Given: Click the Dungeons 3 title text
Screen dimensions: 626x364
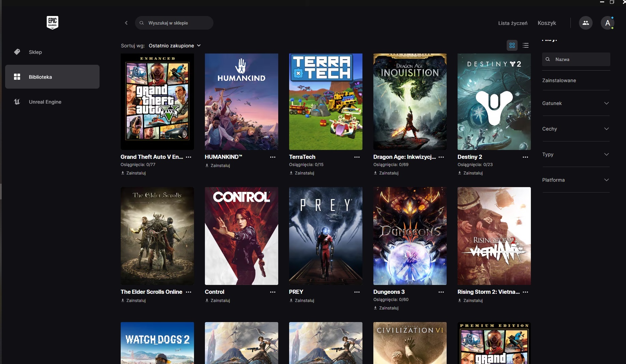Looking at the screenshot, I should click(389, 292).
